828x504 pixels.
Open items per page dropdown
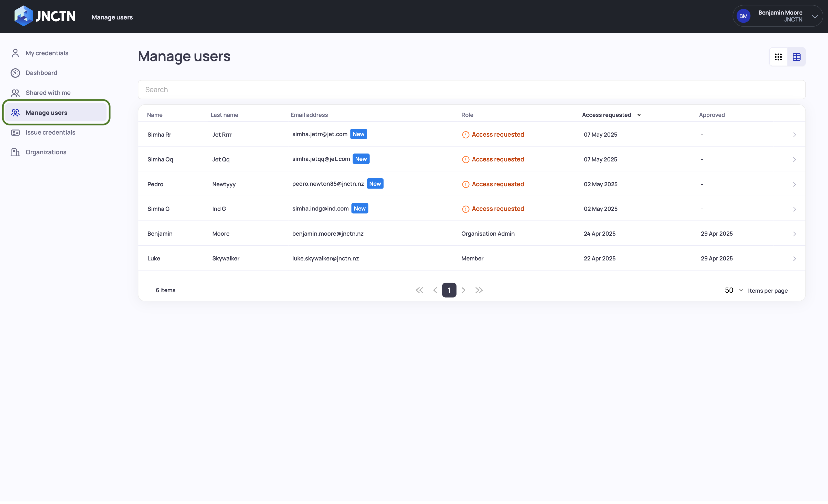(x=734, y=290)
